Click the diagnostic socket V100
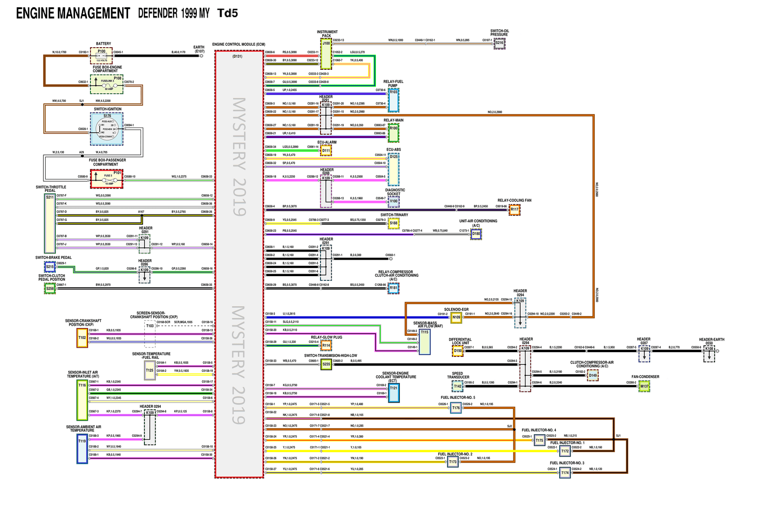Viewport: 770px width, 532px height. [394, 202]
